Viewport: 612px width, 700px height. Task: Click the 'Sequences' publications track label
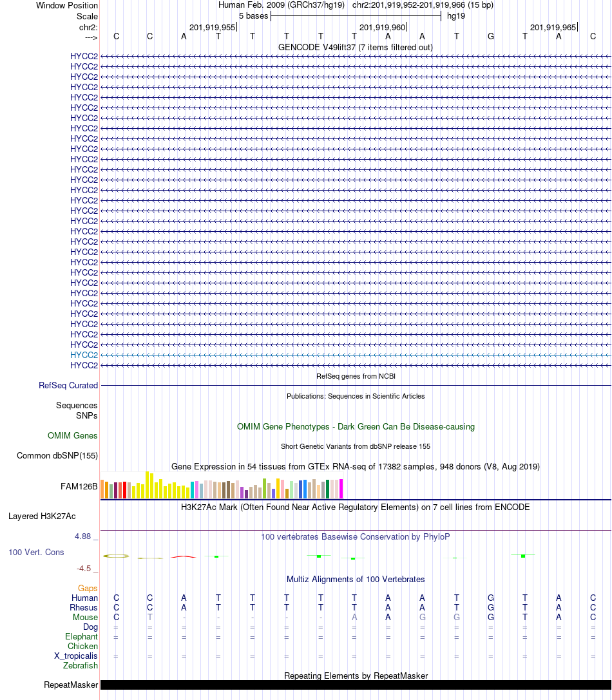point(77,405)
